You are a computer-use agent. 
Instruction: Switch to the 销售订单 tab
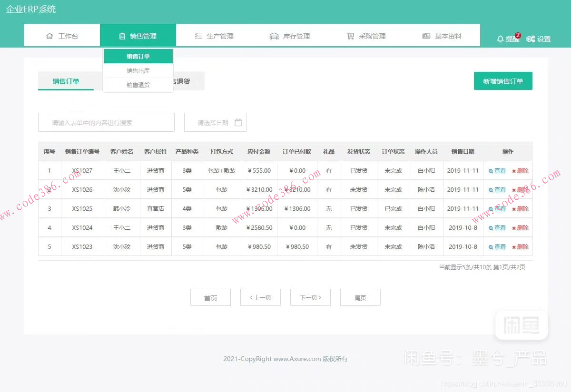tap(66, 81)
